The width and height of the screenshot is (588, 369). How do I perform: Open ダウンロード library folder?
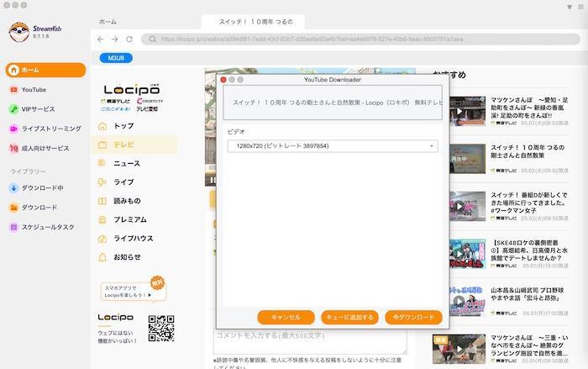(x=33, y=208)
